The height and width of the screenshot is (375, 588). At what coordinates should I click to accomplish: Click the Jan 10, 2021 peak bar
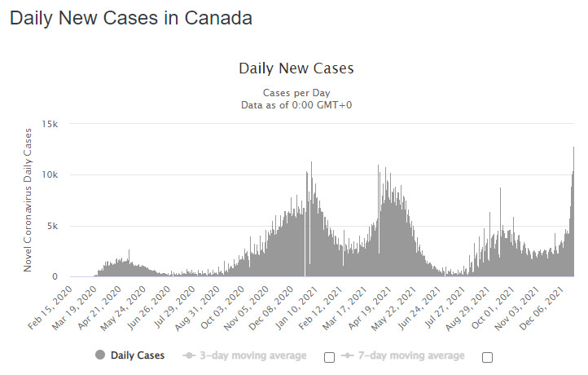(311, 219)
